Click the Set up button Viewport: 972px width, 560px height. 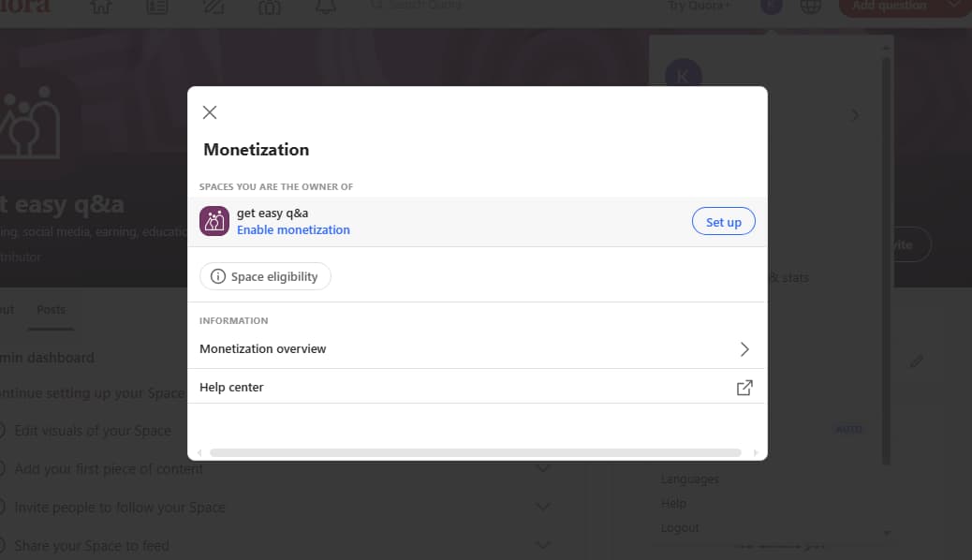pos(724,221)
